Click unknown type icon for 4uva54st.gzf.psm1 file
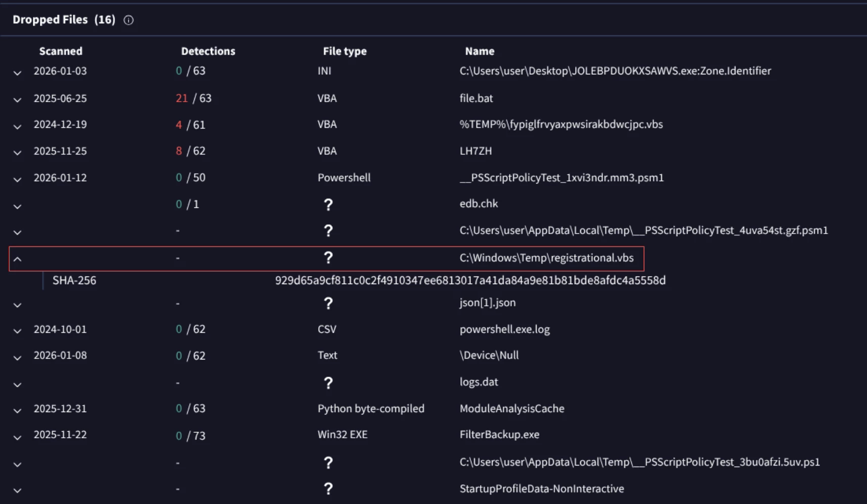Image resolution: width=867 pixels, height=504 pixels. click(x=328, y=231)
